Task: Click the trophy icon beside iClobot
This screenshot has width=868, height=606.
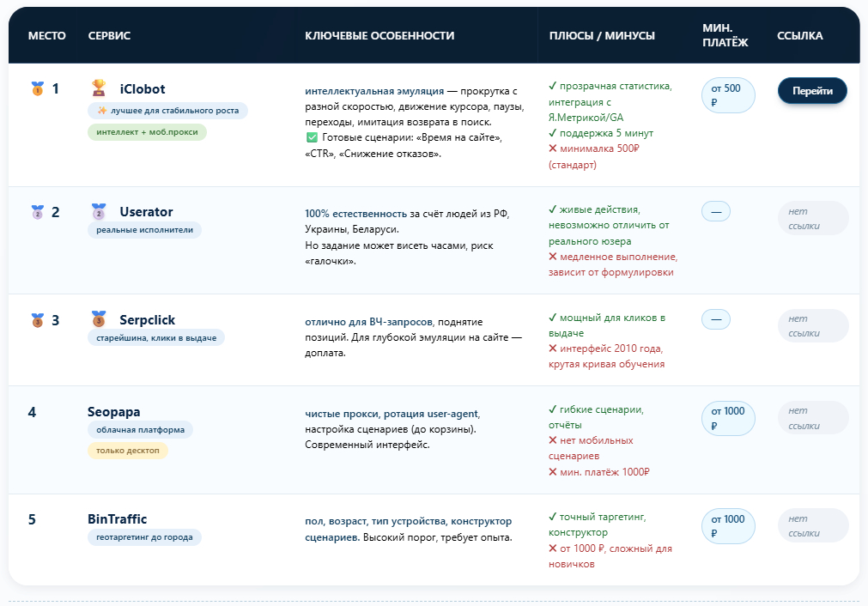Action: [x=99, y=88]
